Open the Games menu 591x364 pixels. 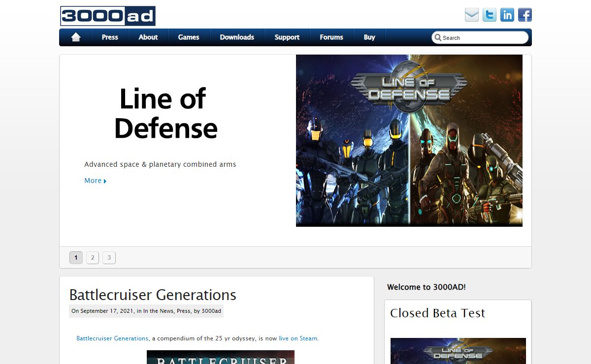click(189, 37)
